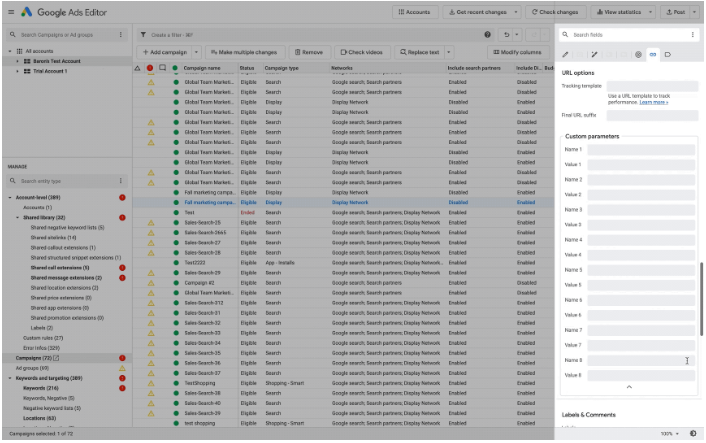This screenshot has width=706, height=443.
Task: Click the Remove button
Action: [309, 52]
